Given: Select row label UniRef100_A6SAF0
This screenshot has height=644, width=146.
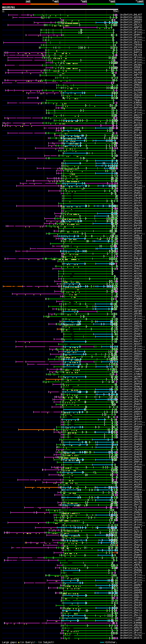Looking at the screenshot, I should [131, 228].
